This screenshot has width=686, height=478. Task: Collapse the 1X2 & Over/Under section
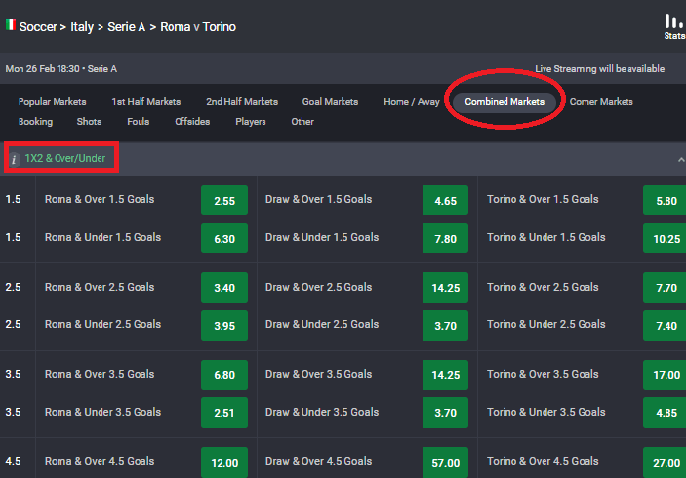[x=680, y=159]
